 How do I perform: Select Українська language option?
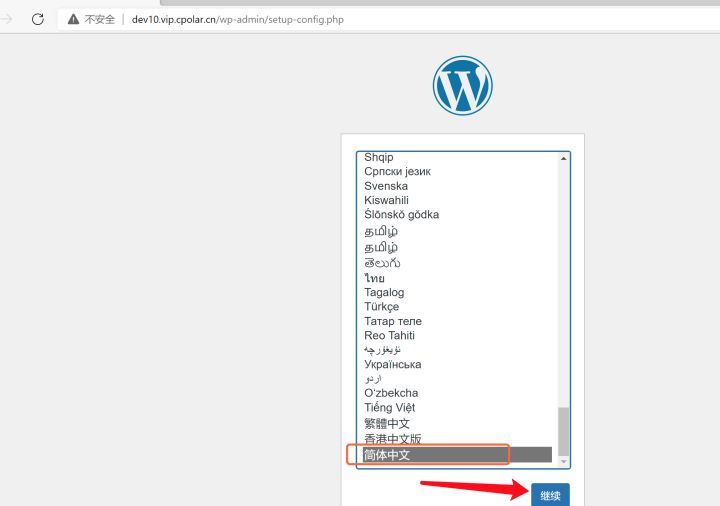click(458, 365)
